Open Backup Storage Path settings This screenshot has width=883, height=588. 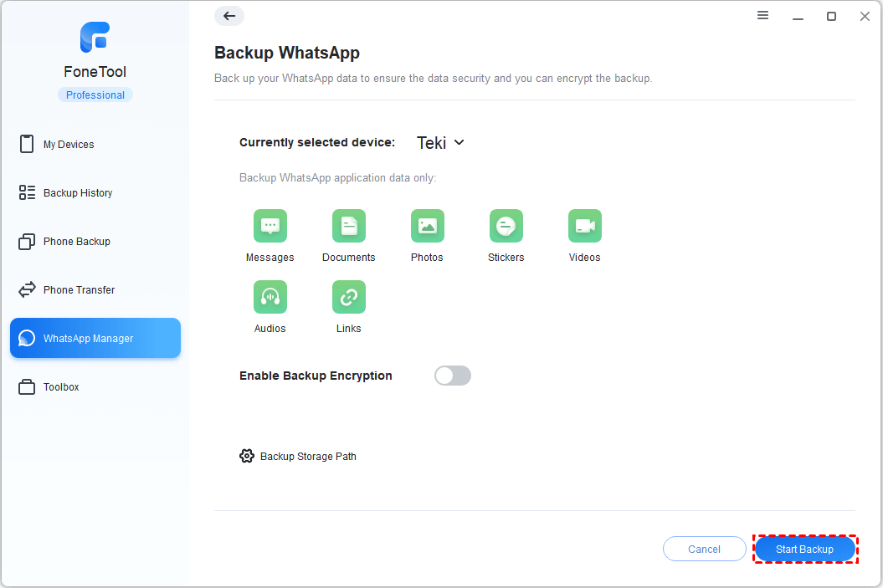[x=297, y=456]
